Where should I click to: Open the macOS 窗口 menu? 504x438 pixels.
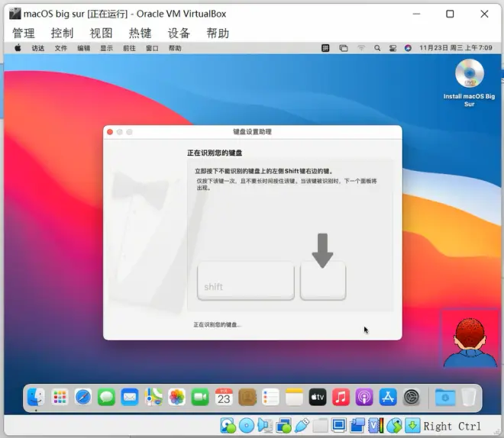click(x=152, y=48)
